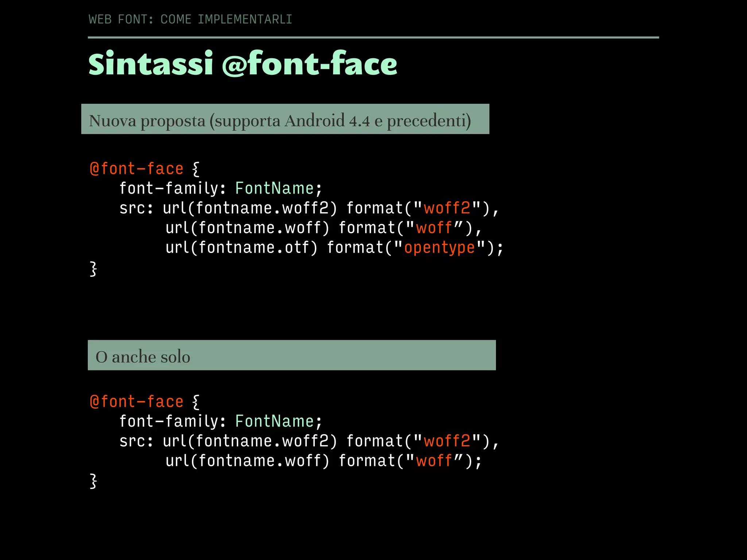Click the second '@font-face {' code line
Screen dimensions: 747x560
point(145,402)
